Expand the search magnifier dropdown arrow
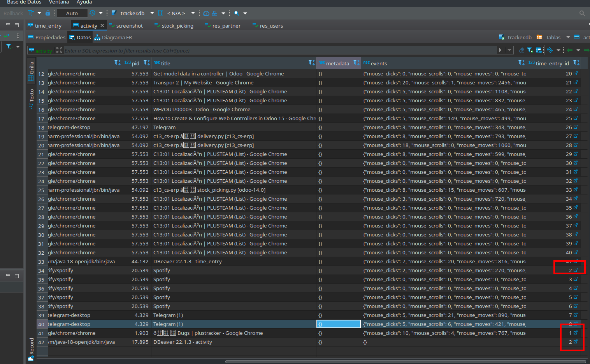Viewport: 590px width, 364px height. point(245,13)
